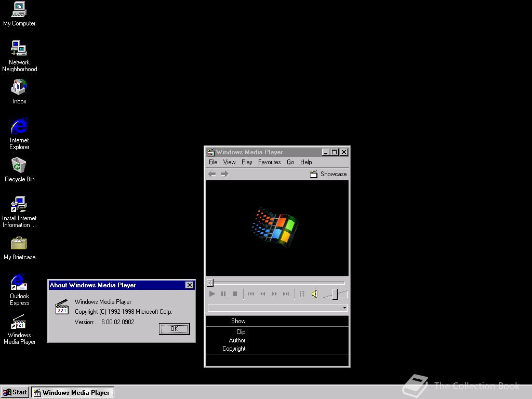Click the Play button
Image resolution: width=532 pixels, height=399 pixels.
212,294
